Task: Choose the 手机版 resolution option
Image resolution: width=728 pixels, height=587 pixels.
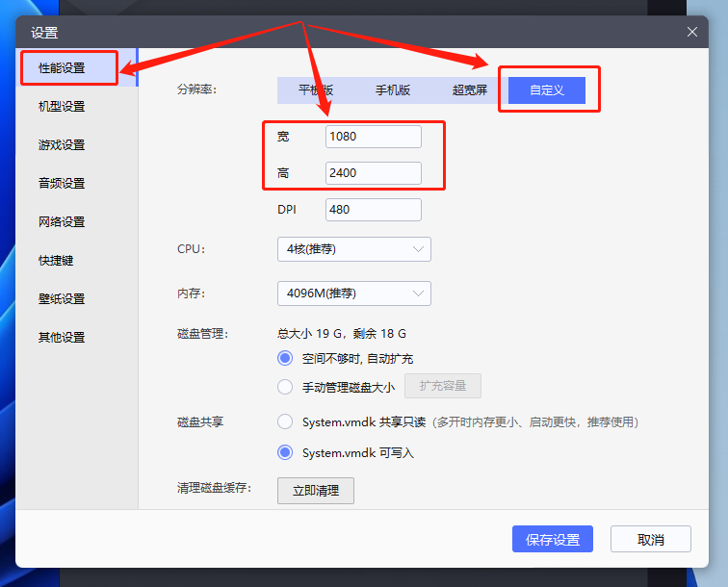Action: coord(393,90)
